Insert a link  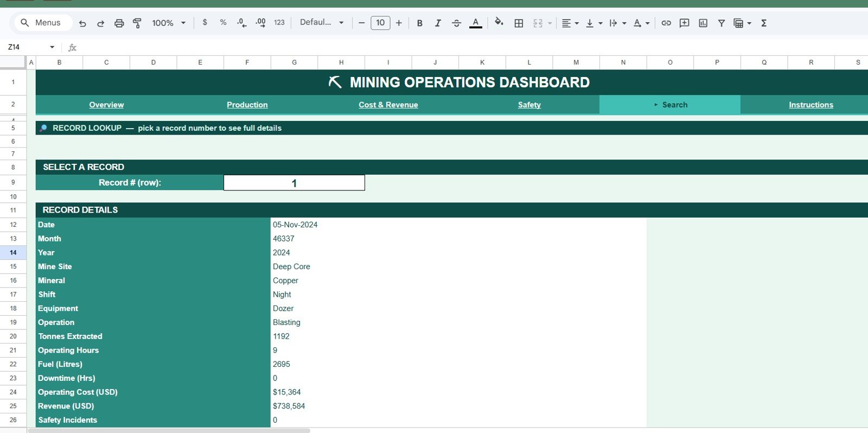(x=666, y=23)
